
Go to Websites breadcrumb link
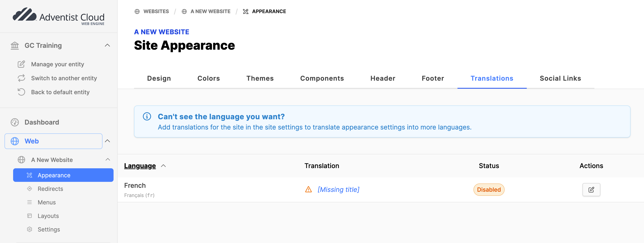coord(156,11)
